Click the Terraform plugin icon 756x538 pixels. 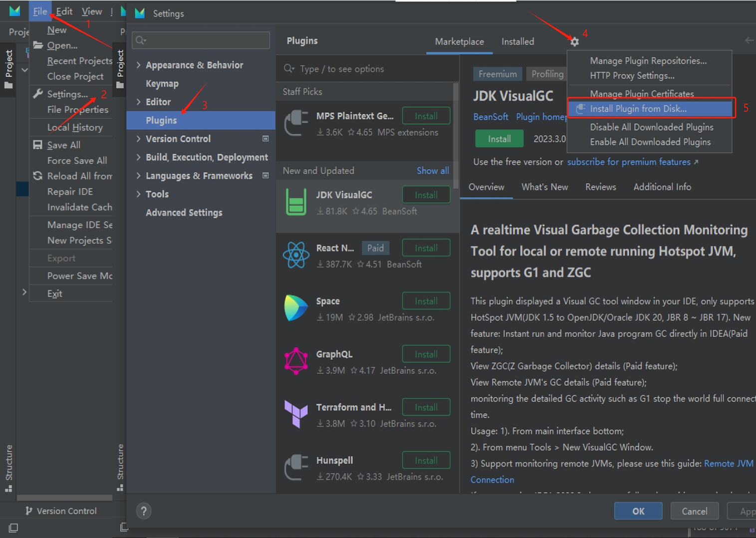click(296, 414)
